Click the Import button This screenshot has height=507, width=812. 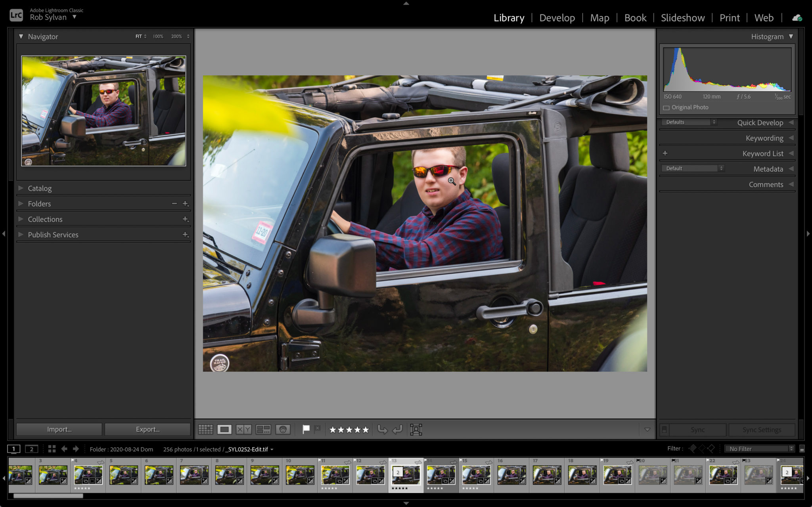59,429
